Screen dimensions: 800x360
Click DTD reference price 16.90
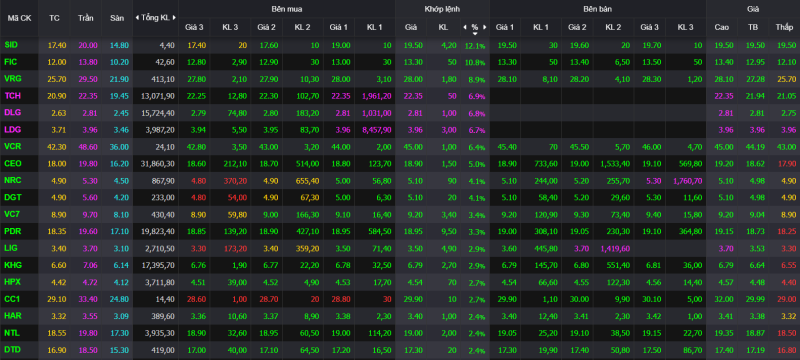(57, 350)
